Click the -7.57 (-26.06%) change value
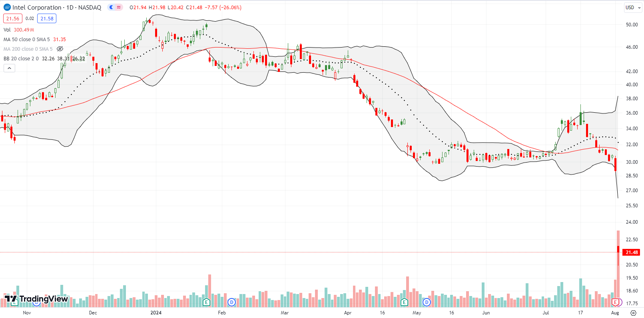 [x=223, y=7]
